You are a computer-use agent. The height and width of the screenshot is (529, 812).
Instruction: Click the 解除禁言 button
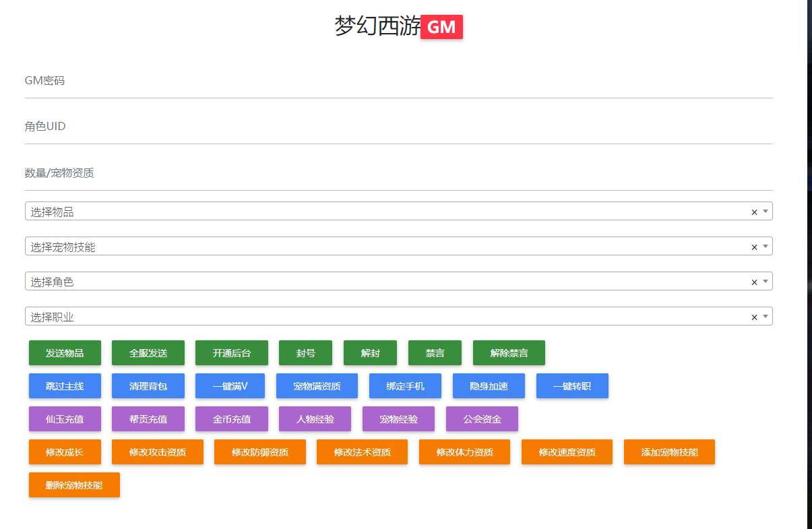coord(509,353)
